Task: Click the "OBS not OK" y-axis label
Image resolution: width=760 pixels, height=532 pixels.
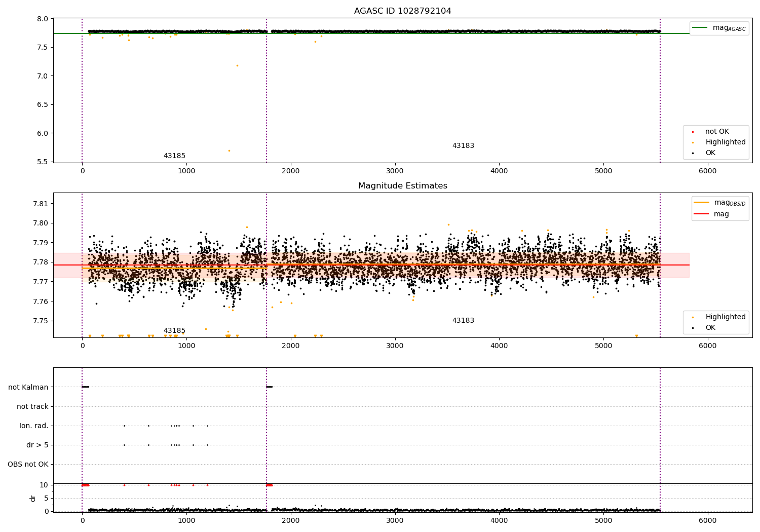Action: [28, 465]
